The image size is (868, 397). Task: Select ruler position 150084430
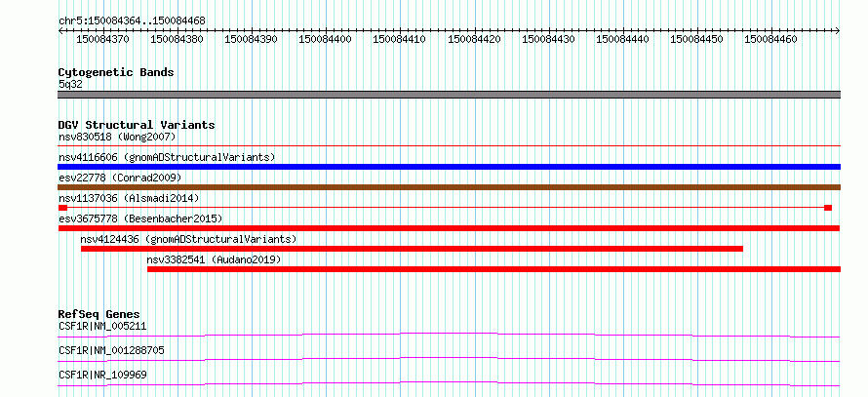[x=549, y=40]
